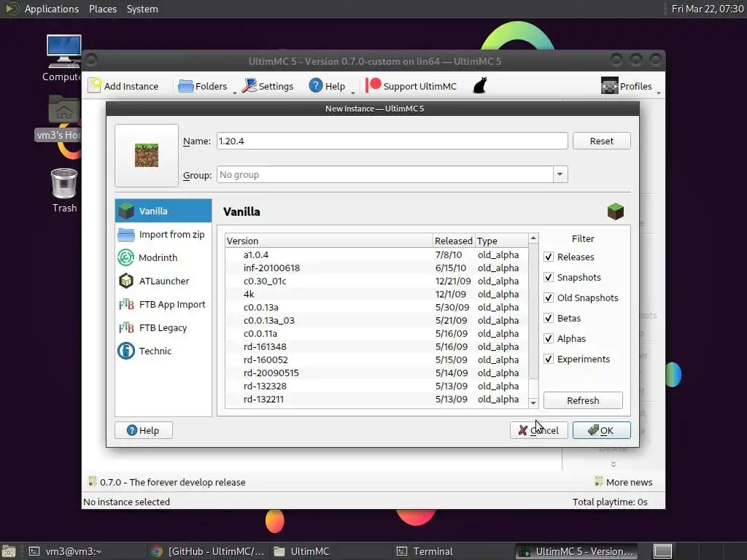
Task: Select the FTB Legacy source
Action: pos(163,327)
